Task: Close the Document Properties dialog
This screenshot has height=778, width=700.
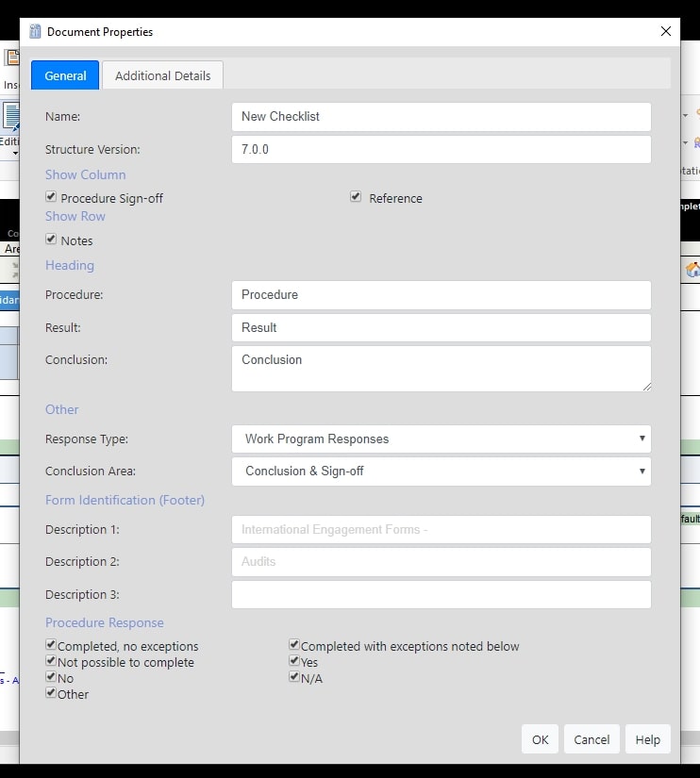Action: point(666,31)
